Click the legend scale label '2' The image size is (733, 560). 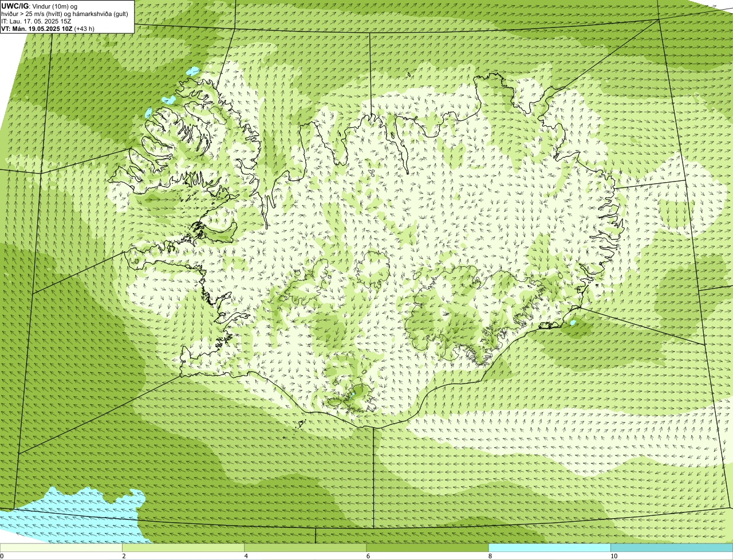[x=124, y=556]
